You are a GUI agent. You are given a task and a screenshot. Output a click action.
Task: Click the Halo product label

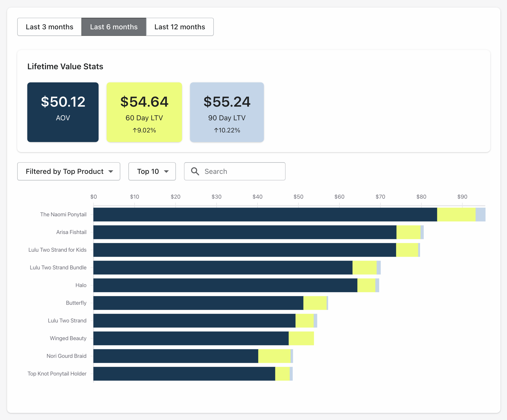pos(81,285)
